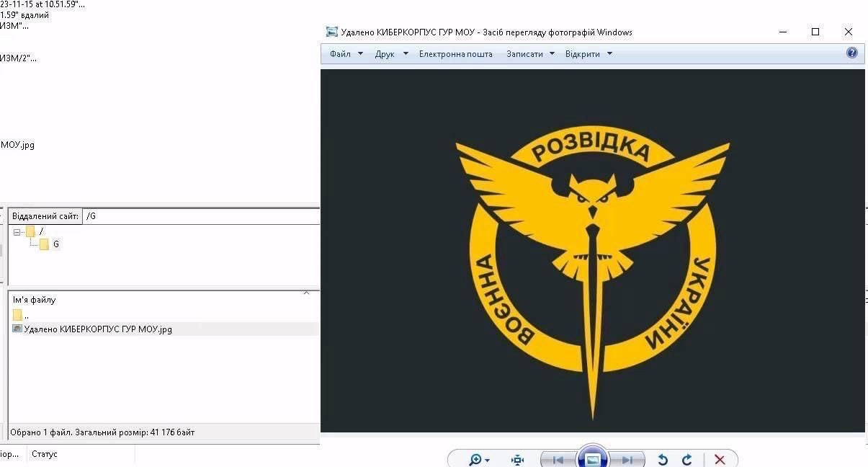
Task: Start the slideshow with the center button
Action: point(592,459)
